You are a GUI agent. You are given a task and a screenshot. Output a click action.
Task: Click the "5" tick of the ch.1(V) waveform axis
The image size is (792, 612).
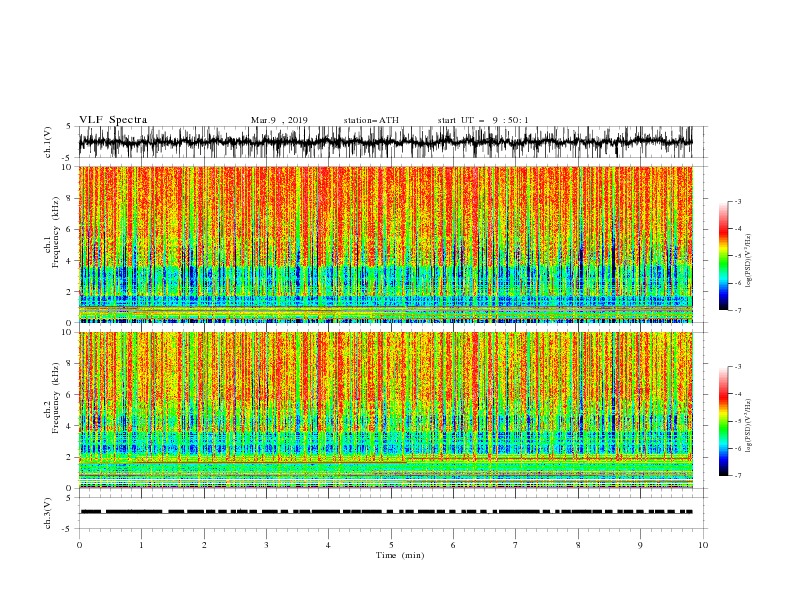pyautogui.click(x=70, y=127)
